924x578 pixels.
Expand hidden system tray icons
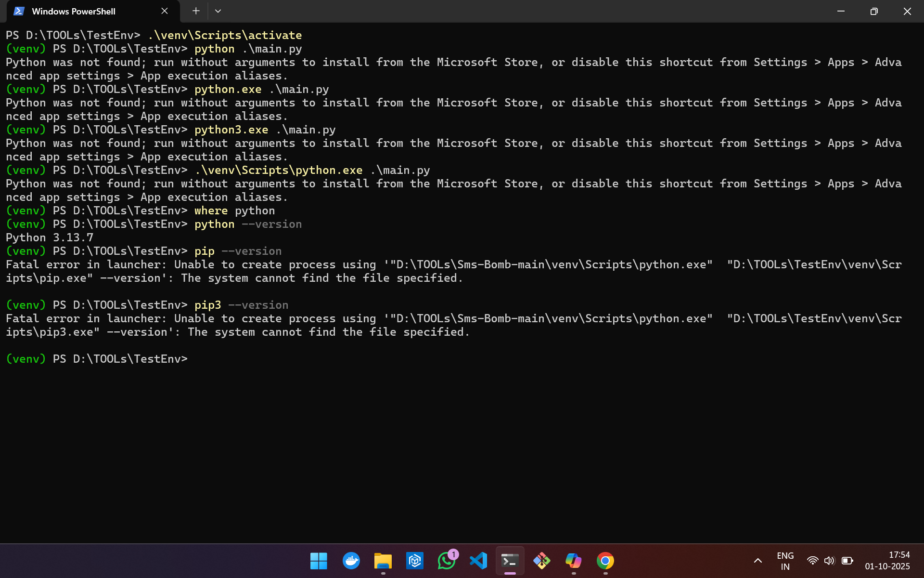pos(757,561)
